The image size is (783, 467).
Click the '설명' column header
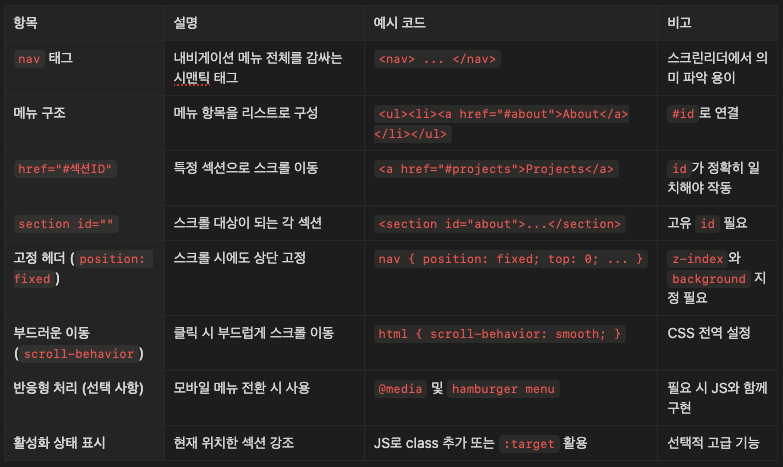(x=186, y=22)
